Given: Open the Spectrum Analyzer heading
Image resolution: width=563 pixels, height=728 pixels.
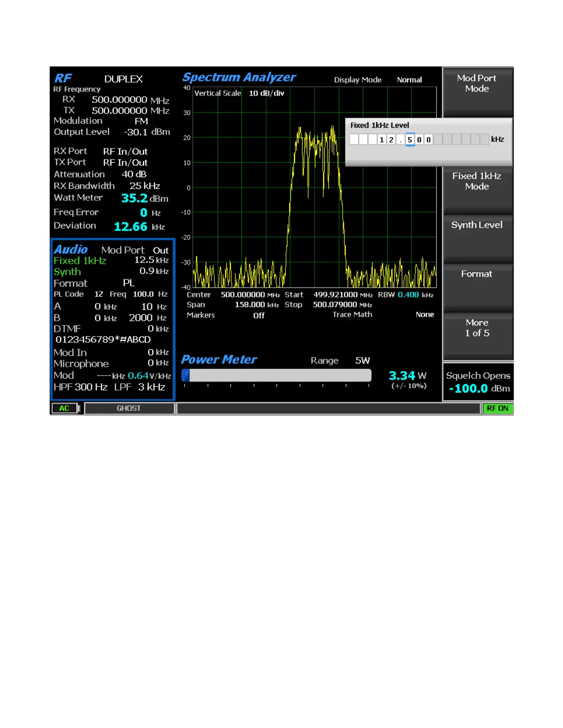Looking at the screenshot, I should (x=239, y=77).
